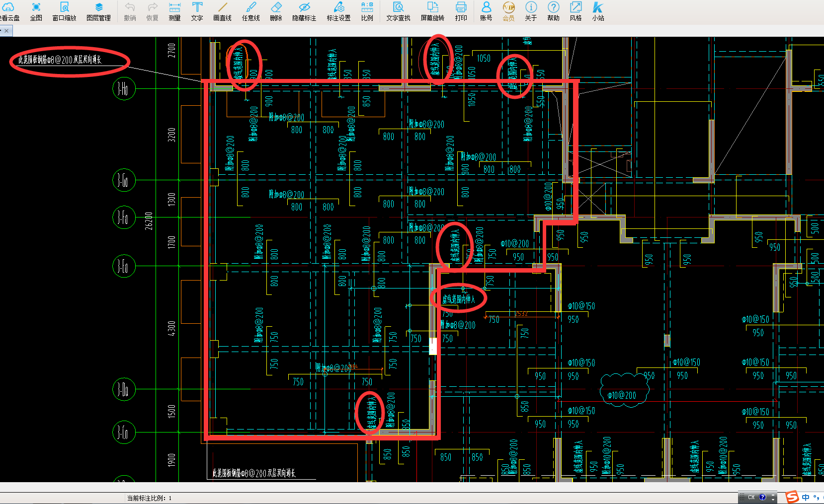
Task: Open 图层管理 layer manager
Action: (x=98, y=11)
